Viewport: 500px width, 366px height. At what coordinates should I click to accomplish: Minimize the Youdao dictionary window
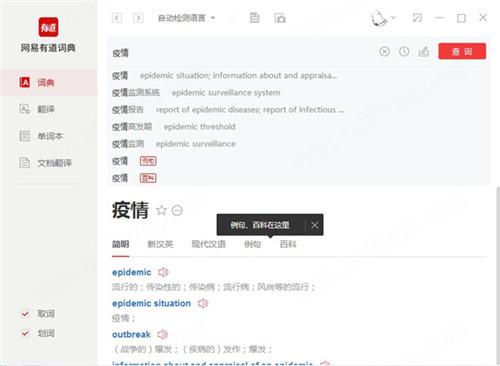(440, 18)
